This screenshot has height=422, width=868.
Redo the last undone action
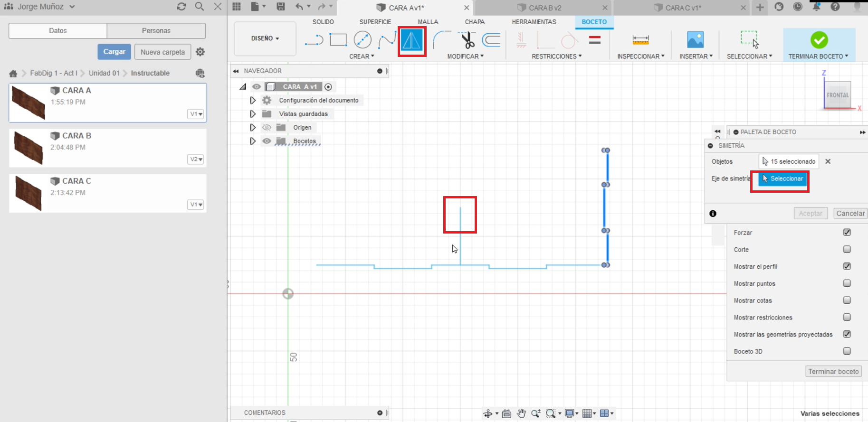click(x=322, y=7)
